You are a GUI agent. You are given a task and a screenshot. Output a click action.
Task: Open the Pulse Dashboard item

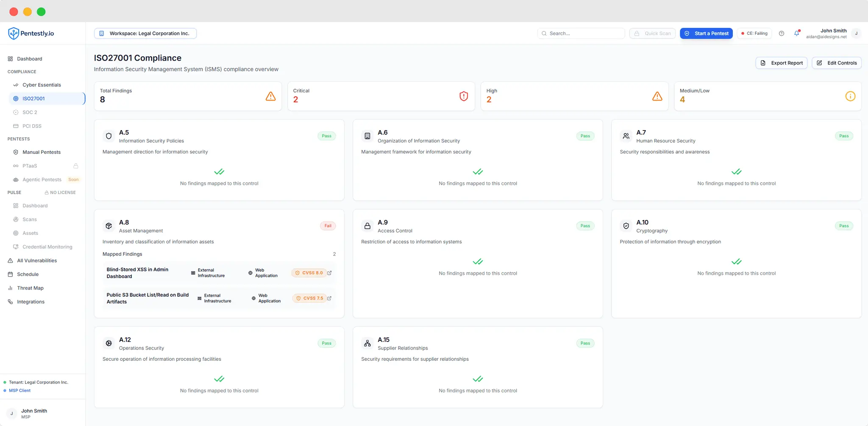[35, 206]
